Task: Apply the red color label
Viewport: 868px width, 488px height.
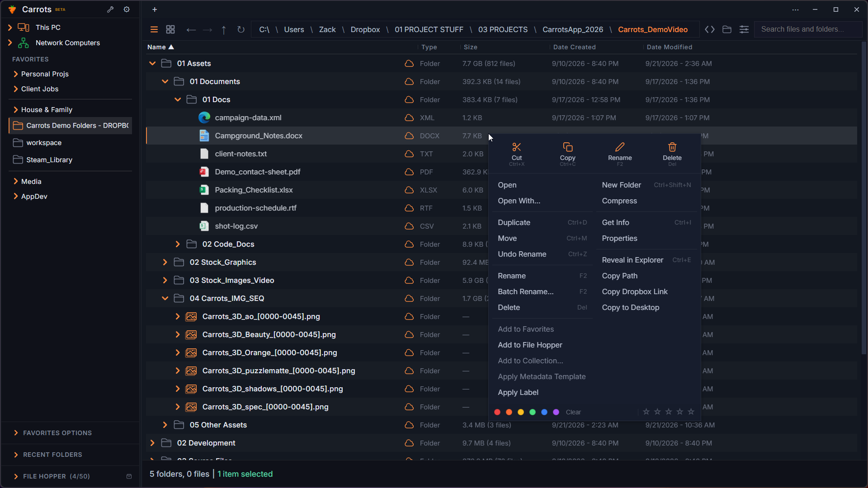Action: (x=497, y=412)
